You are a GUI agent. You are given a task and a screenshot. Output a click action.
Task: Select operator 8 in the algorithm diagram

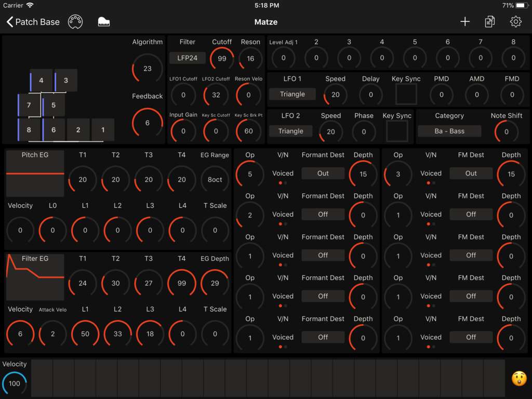(x=29, y=129)
